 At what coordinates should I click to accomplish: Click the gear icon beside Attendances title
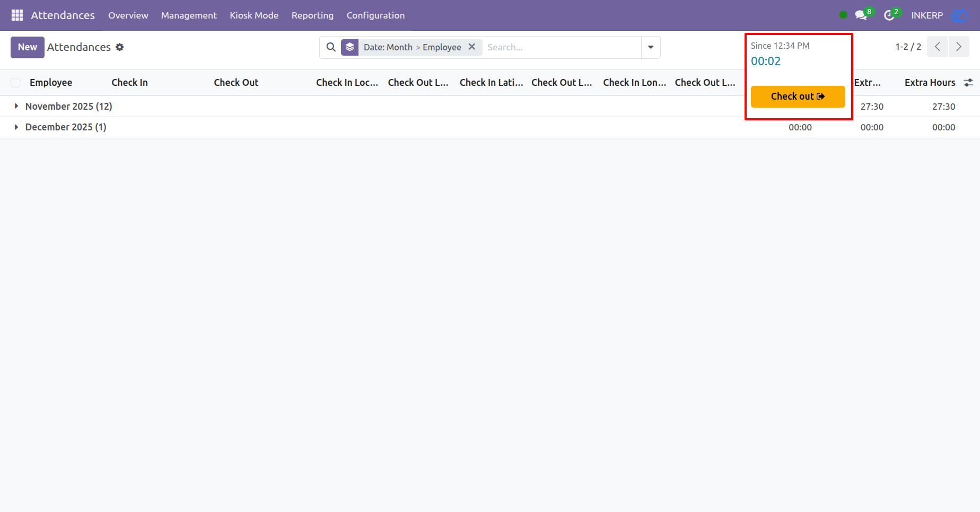point(120,47)
